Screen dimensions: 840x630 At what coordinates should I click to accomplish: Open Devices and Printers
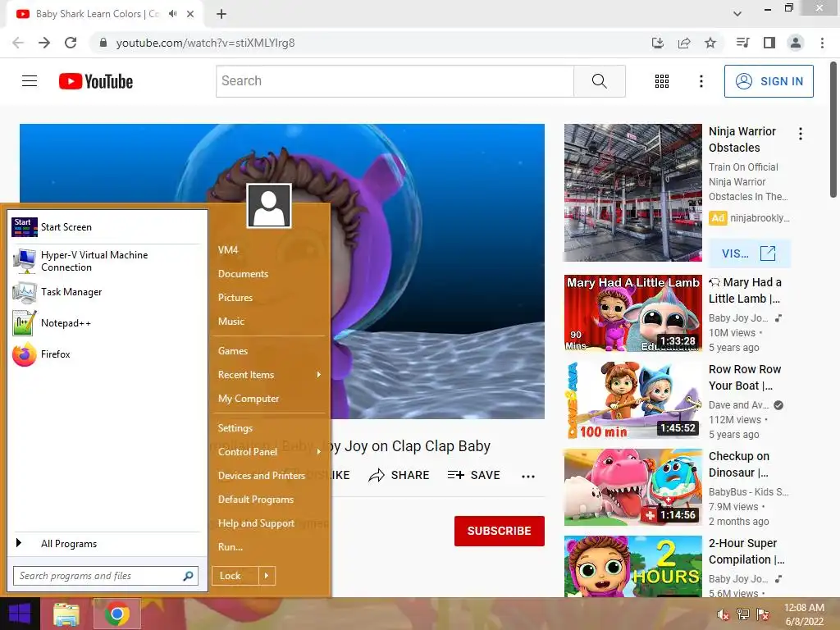click(x=262, y=476)
